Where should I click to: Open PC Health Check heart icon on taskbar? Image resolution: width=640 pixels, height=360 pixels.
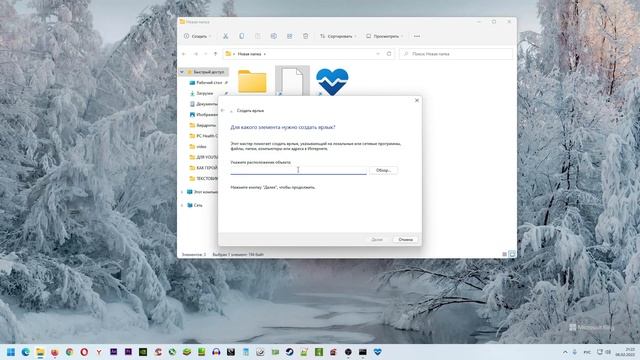(378, 352)
